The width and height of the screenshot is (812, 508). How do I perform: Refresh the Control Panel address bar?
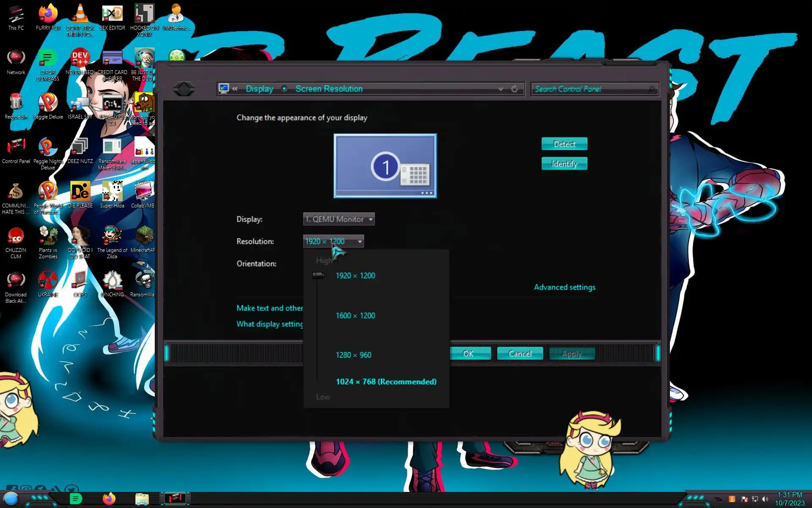[514, 89]
